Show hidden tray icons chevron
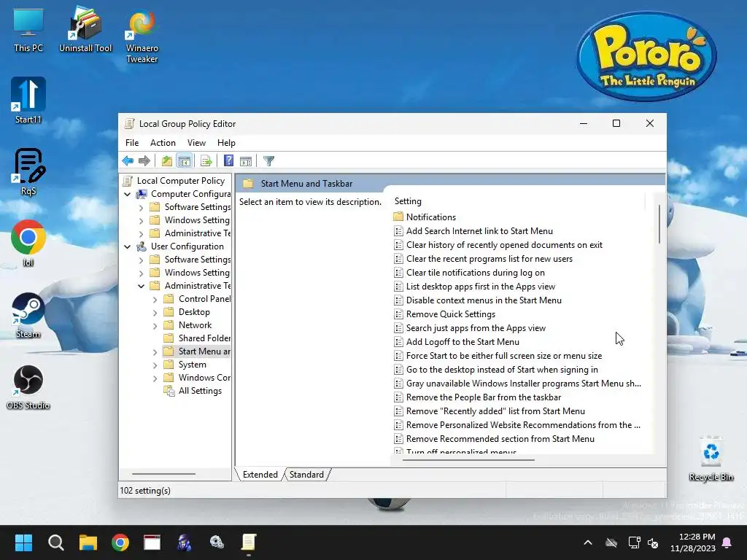Image resolution: width=747 pixels, height=560 pixels. click(x=588, y=542)
